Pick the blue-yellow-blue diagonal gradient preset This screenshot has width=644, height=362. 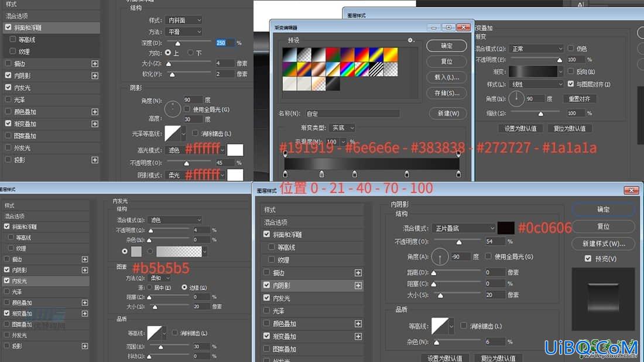click(376, 54)
